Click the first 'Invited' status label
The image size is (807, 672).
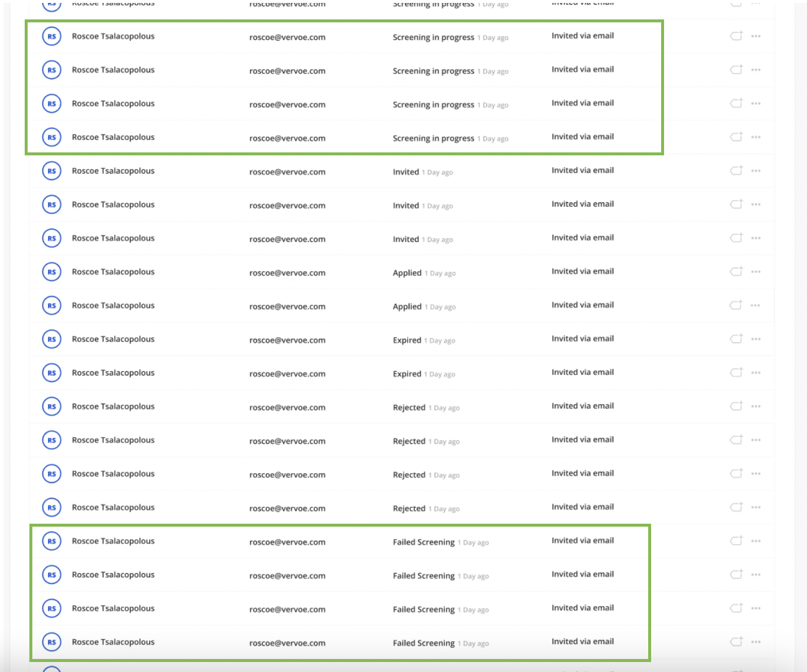coord(406,172)
